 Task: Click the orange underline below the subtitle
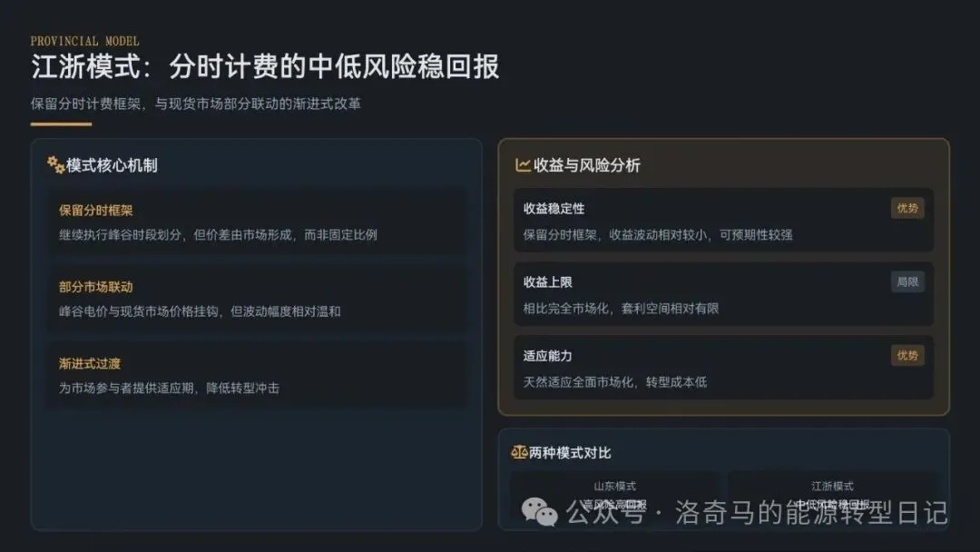(62, 123)
